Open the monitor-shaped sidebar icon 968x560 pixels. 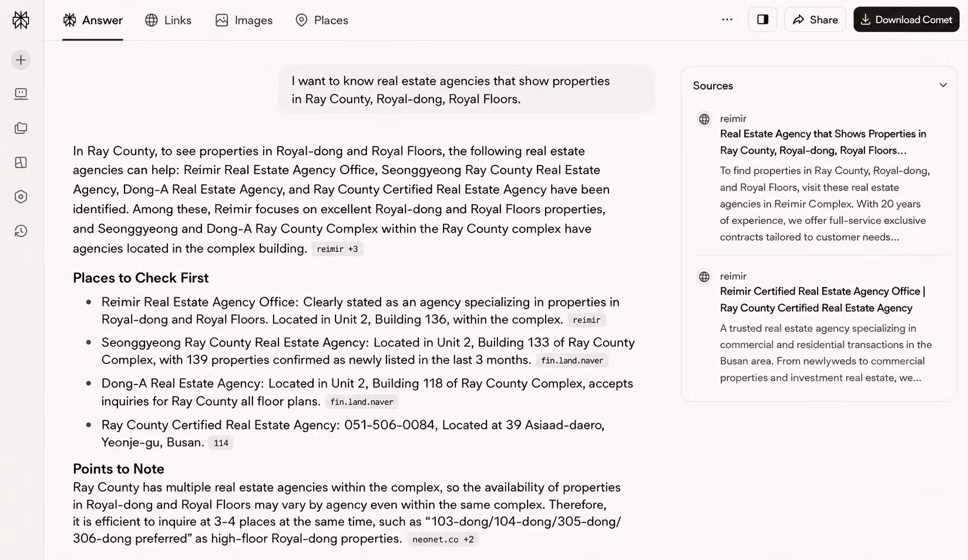[21, 94]
